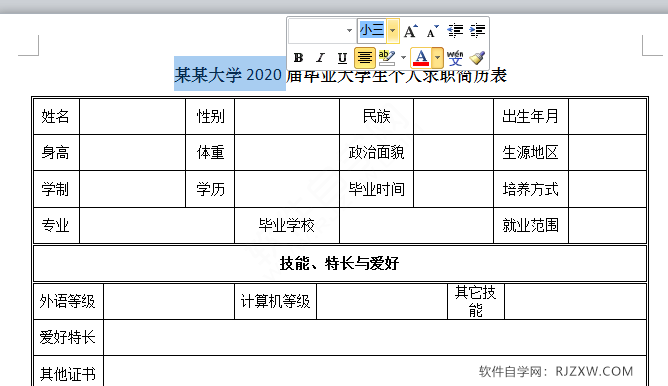Click the Decrease Indent icon
Viewport: 668px width, 386px height.
click(455, 31)
